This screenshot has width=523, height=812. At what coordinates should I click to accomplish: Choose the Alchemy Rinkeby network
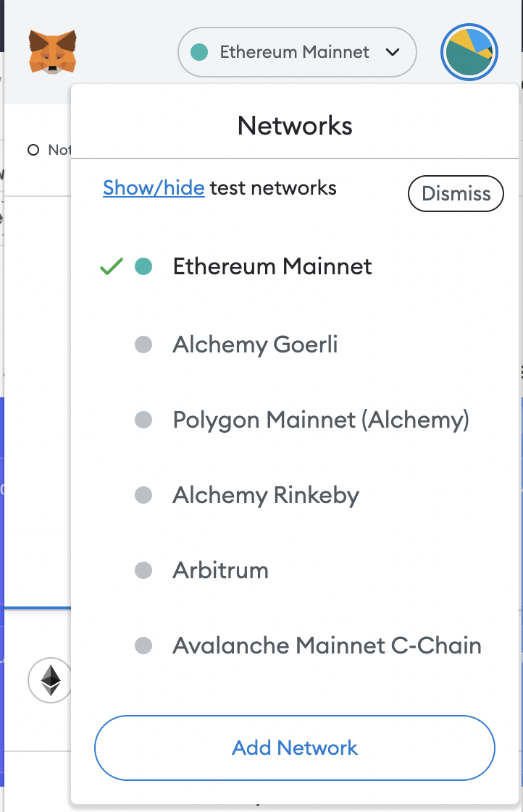click(x=266, y=495)
